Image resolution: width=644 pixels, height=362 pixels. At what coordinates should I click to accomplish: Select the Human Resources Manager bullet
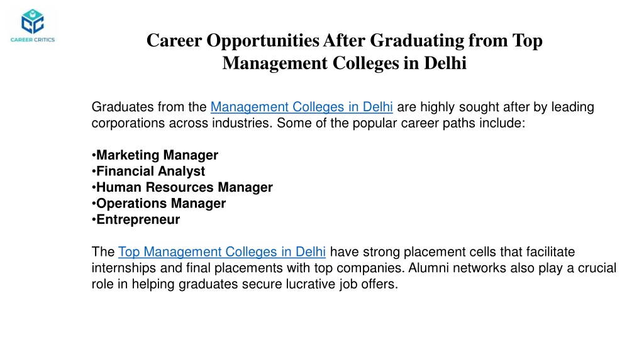pos(182,187)
